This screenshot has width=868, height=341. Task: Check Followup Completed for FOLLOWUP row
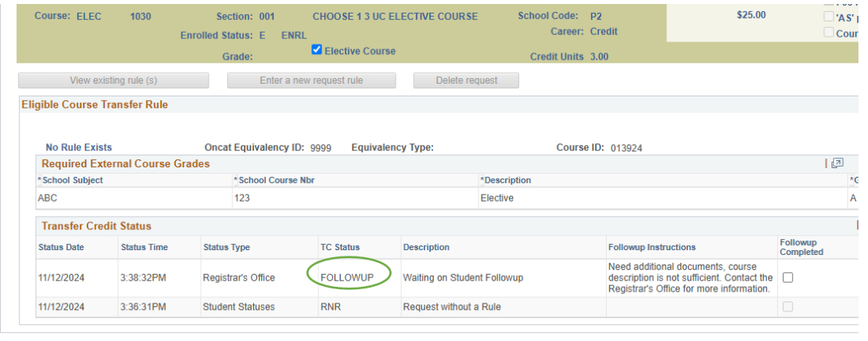(x=788, y=277)
